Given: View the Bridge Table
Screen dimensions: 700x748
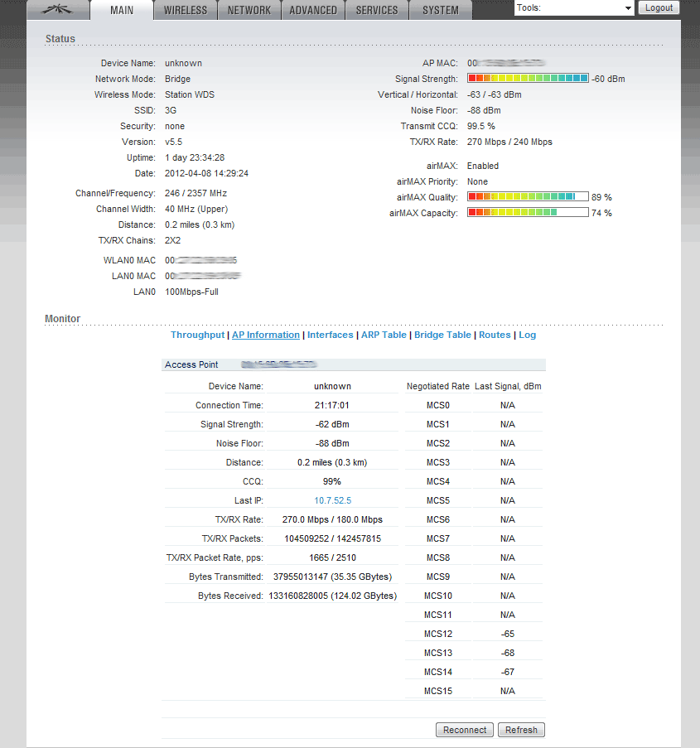Looking at the screenshot, I should point(442,335).
